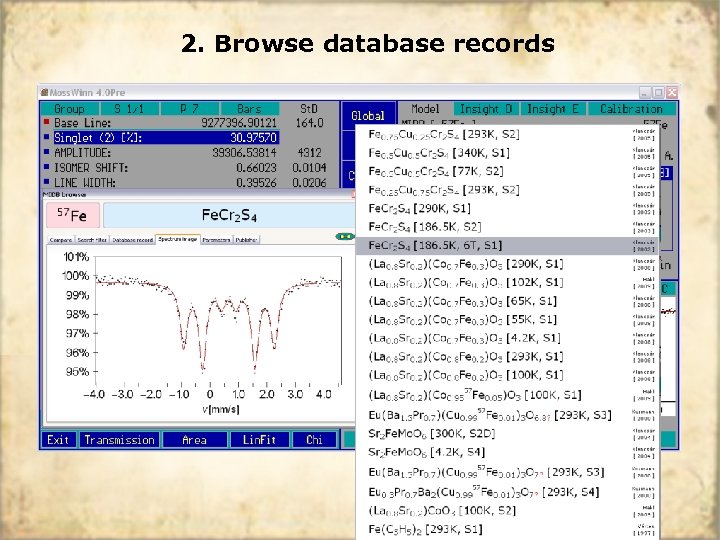Viewport: 720px width, 540px height.
Task: Click the 57Fe isotope box
Action: (x=73, y=215)
